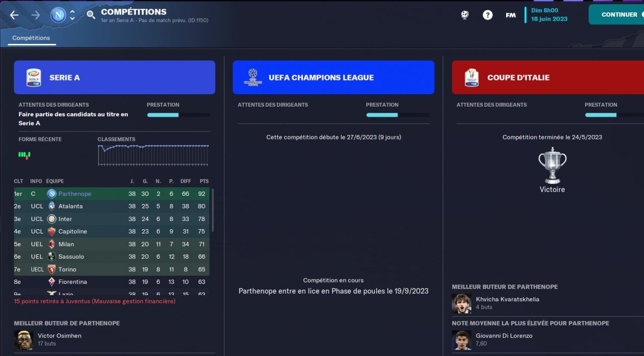Click the DIFF column header
Viewport: 644px width, 356px height.
pos(186,181)
